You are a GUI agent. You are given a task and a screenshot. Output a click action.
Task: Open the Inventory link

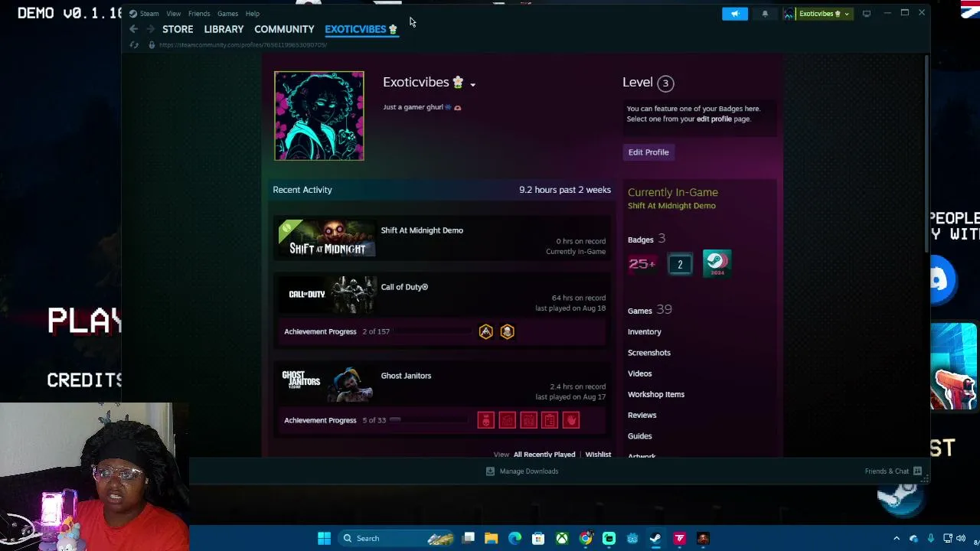645,332
